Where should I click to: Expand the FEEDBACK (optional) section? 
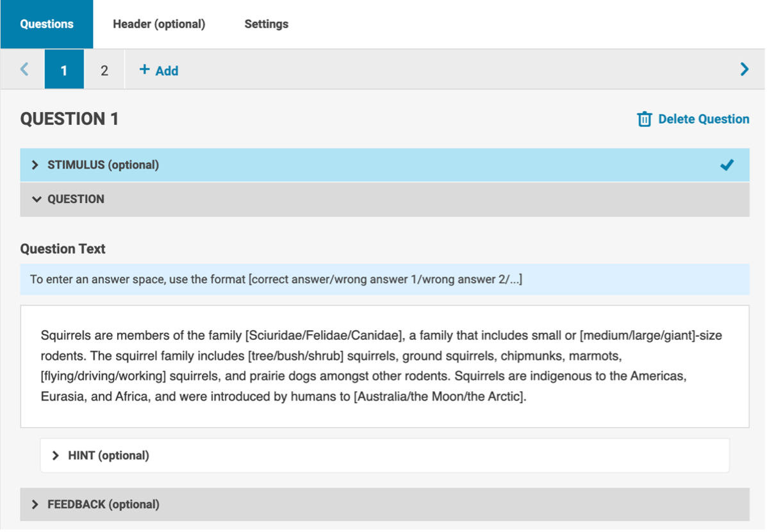pyautogui.click(x=384, y=504)
